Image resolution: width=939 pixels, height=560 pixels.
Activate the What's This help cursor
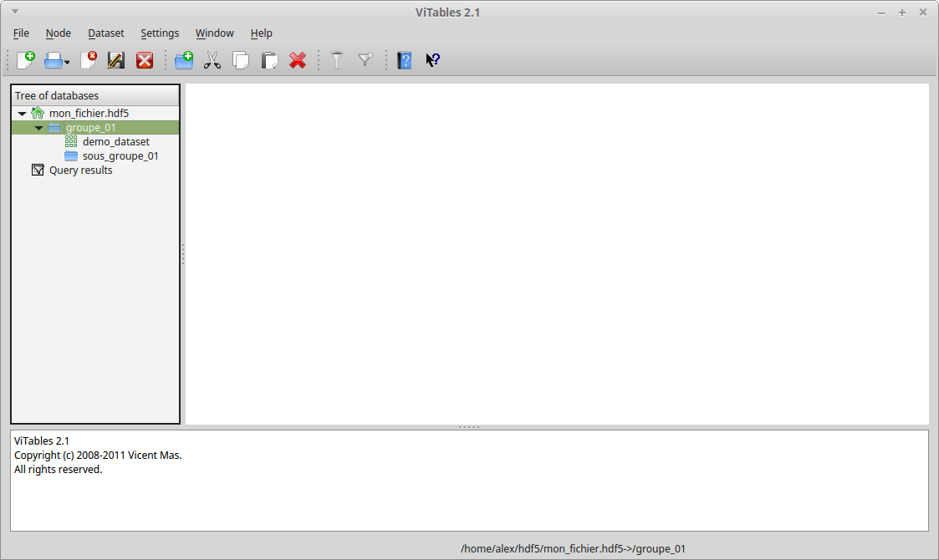click(x=432, y=60)
